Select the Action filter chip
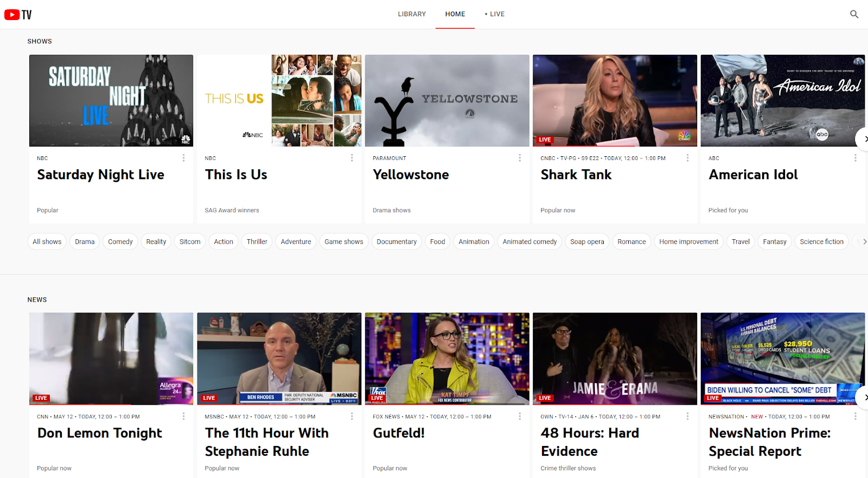Viewport: 868px width, 478px height. tap(224, 241)
